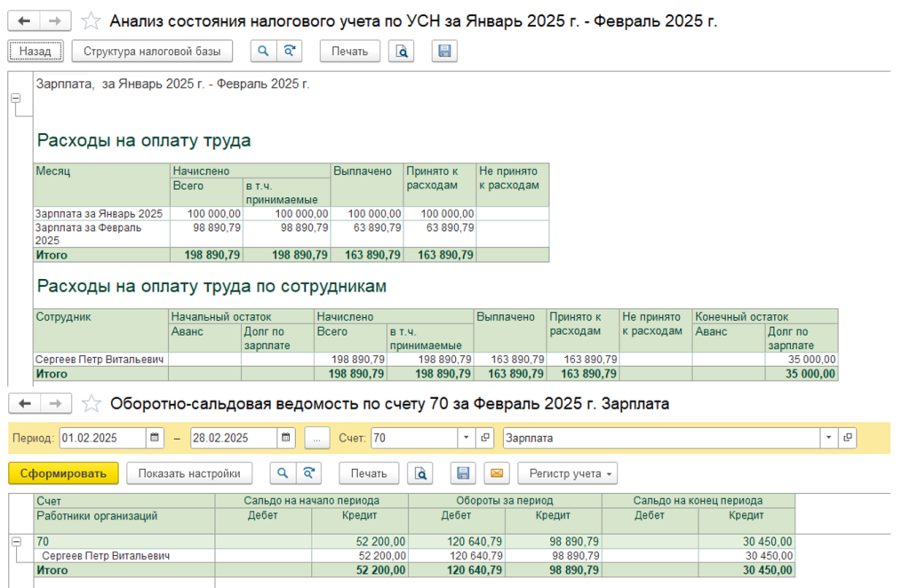Click the find-next icon next to Показать настройки
Screen dimensions: 910x588
click(x=308, y=473)
